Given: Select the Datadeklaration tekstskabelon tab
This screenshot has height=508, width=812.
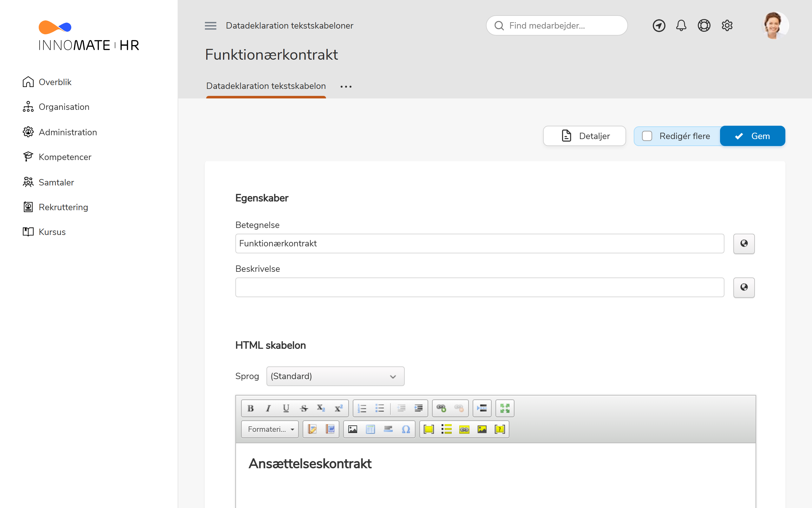Looking at the screenshot, I should click(x=266, y=86).
